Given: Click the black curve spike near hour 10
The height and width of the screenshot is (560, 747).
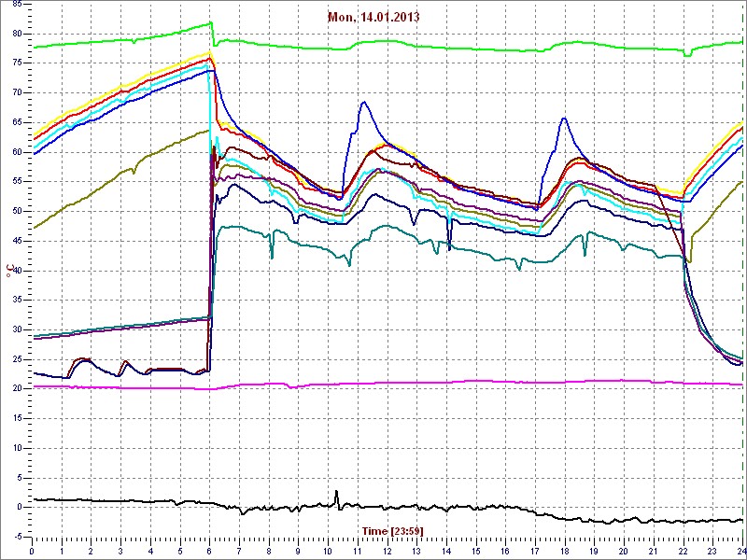Looking at the screenshot, I should click(336, 491).
